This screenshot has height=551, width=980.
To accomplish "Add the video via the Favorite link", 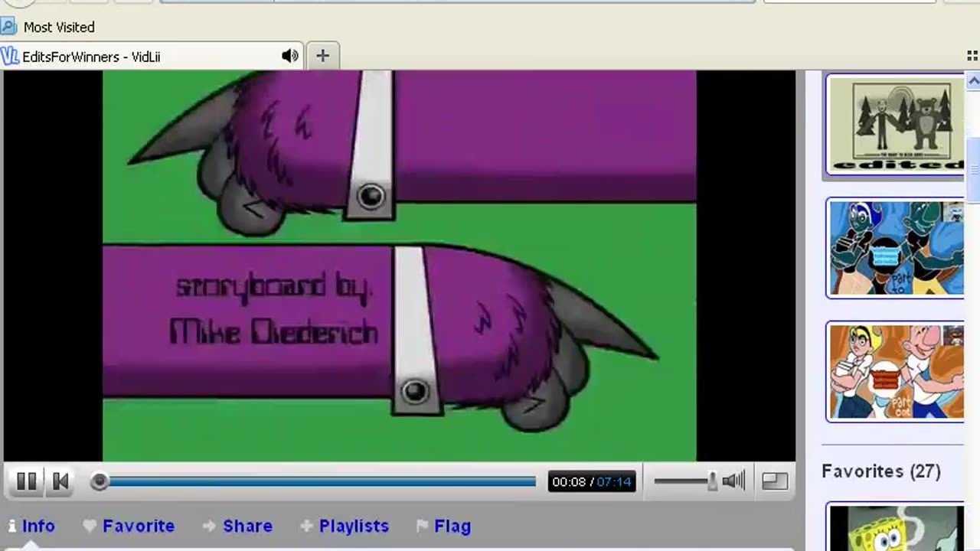I will [x=129, y=526].
